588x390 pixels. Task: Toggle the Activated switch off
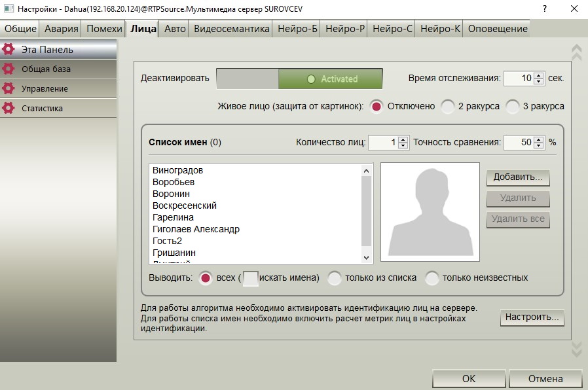(299, 79)
